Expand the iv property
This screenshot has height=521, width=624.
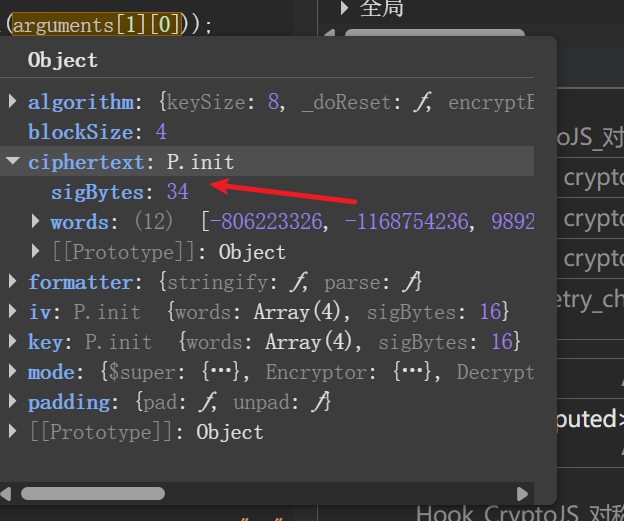(12, 312)
